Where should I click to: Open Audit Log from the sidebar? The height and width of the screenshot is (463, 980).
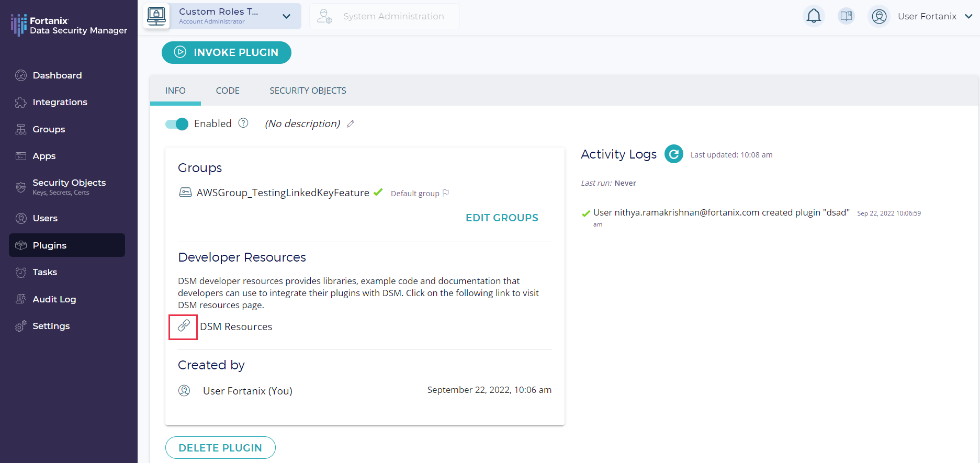pyautogui.click(x=54, y=299)
